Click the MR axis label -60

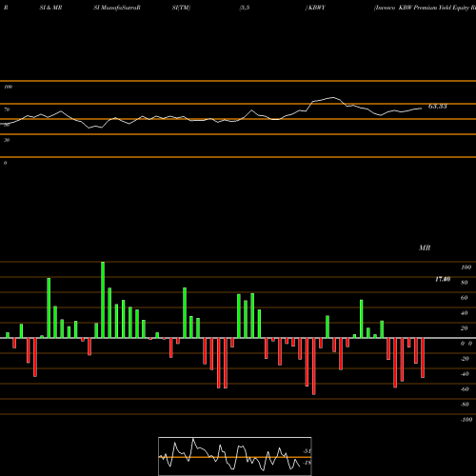465,389
